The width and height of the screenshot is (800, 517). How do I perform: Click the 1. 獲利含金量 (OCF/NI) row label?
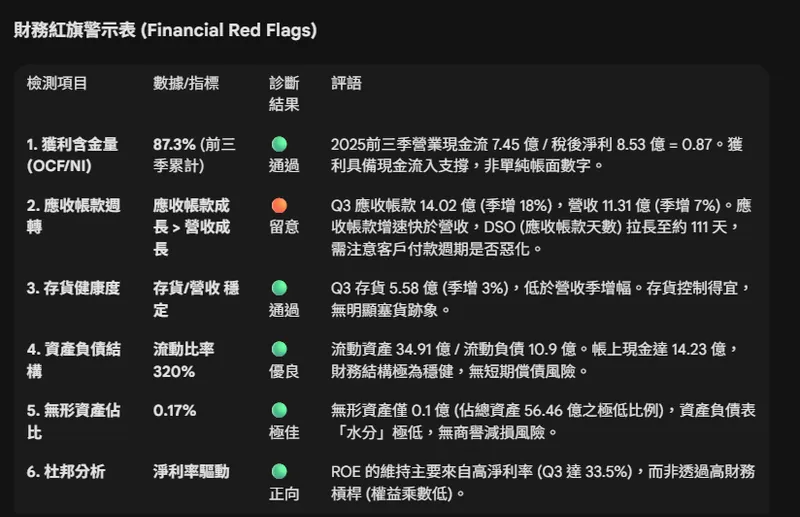tap(72, 155)
